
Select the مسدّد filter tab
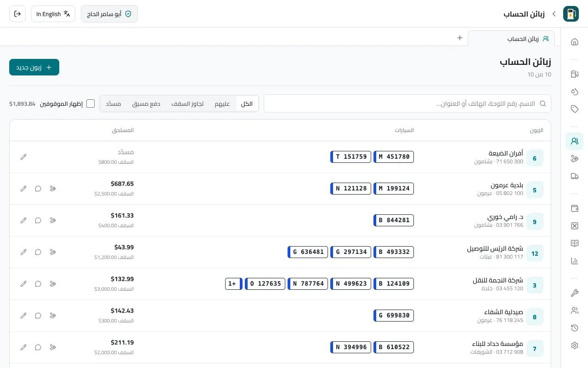tap(113, 103)
